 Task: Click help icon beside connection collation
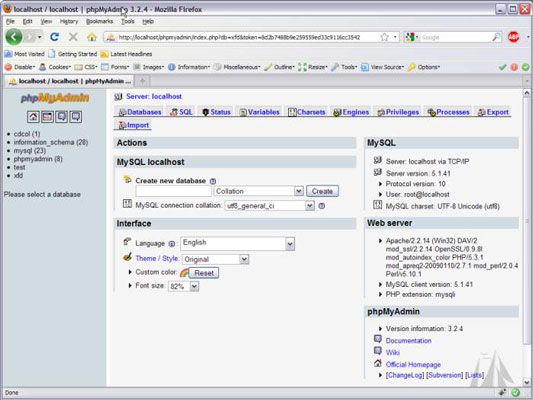click(x=322, y=206)
